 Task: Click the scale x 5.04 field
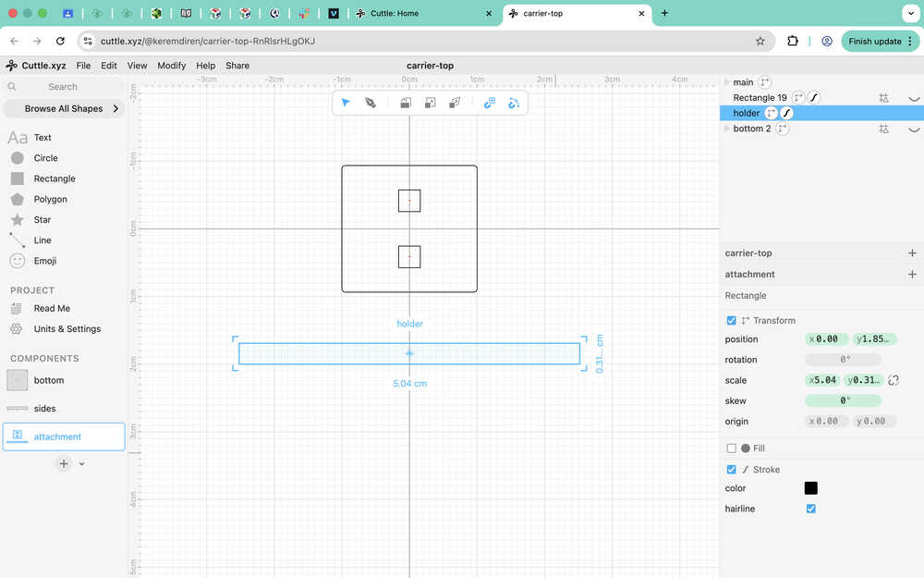click(822, 380)
